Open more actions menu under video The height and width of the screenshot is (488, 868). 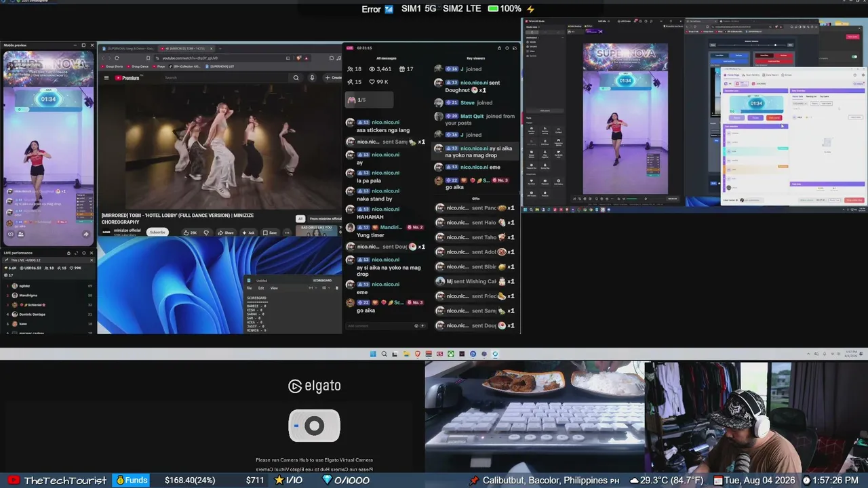[x=287, y=232]
